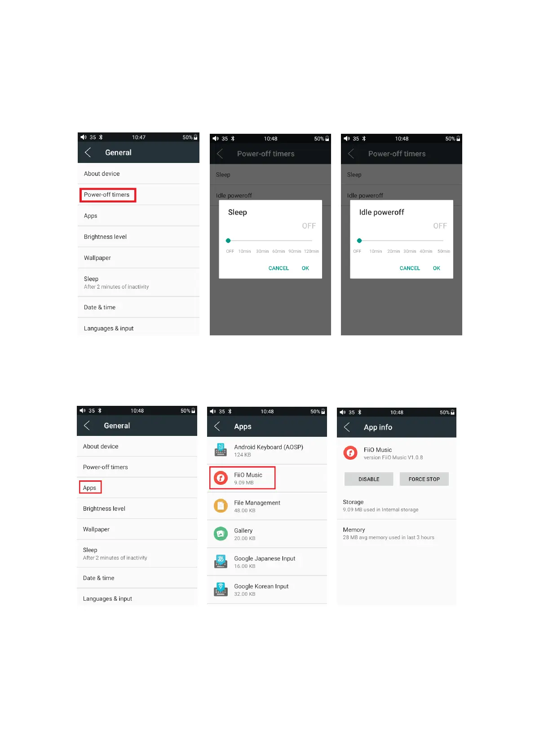The image size is (535, 756).
Task: Open the highlighted Power-off timers item
Action: tap(107, 195)
